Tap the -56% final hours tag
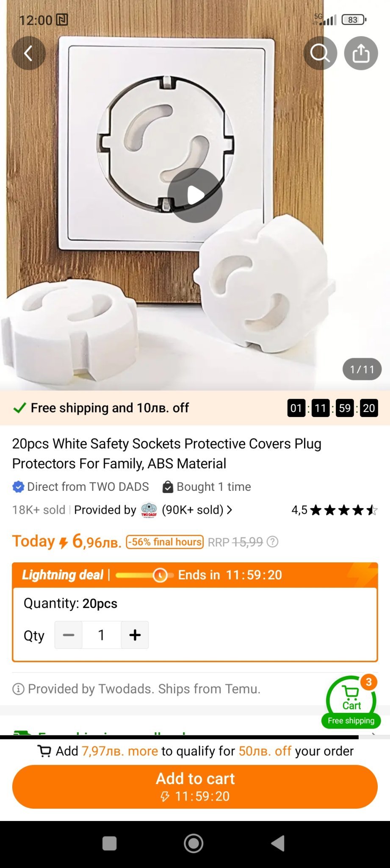 point(165,542)
